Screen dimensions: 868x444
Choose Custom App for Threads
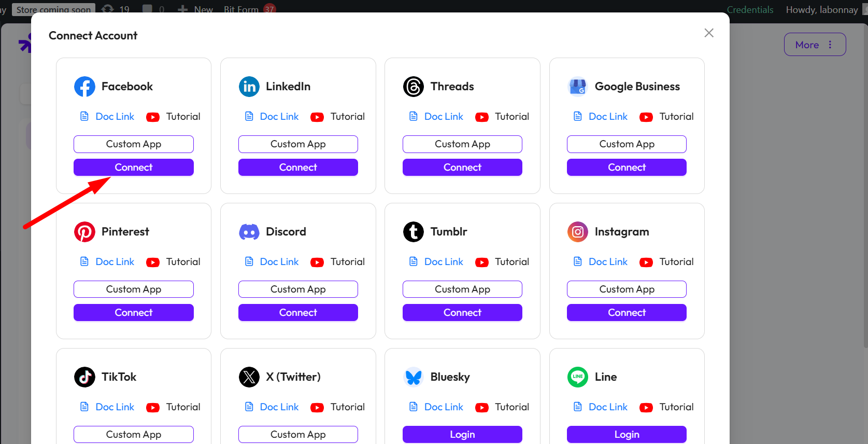coord(462,144)
